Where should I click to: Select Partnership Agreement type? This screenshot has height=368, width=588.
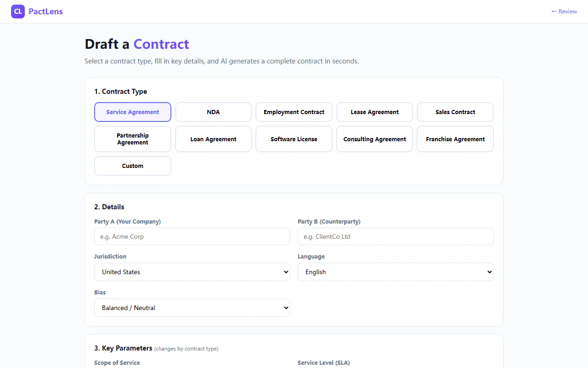coord(133,139)
